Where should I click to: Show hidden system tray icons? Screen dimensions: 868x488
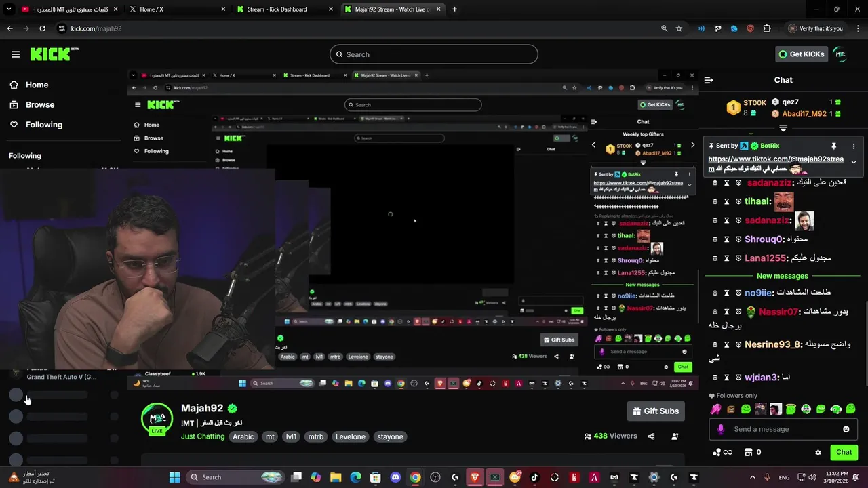752,477
